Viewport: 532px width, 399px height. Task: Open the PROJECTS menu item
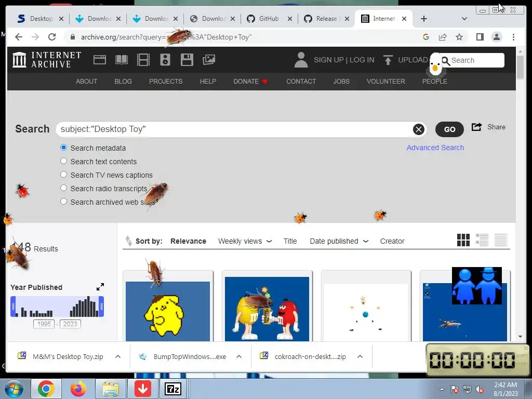tap(166, 82)
